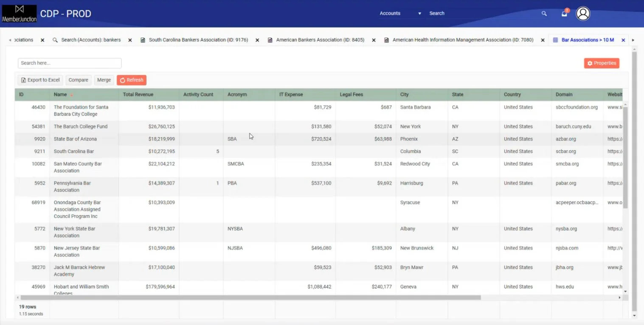Screen dimensions: 644x325
Task: Click 'New York State Bar Association' cell
Action: coord(84,233)
